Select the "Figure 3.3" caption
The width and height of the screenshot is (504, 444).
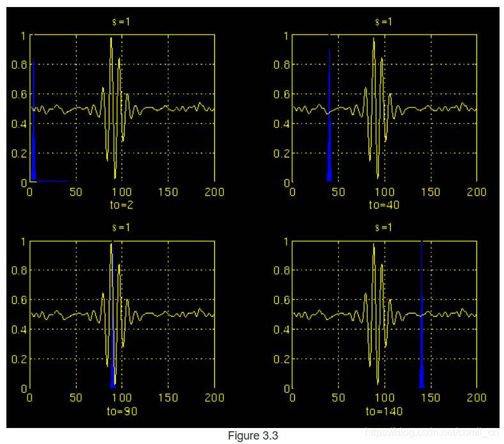click(x=253, y=436)
